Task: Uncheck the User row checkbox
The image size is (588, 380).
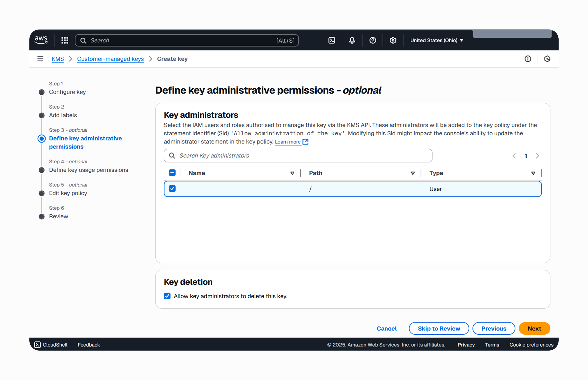Action: pos(172,189)
